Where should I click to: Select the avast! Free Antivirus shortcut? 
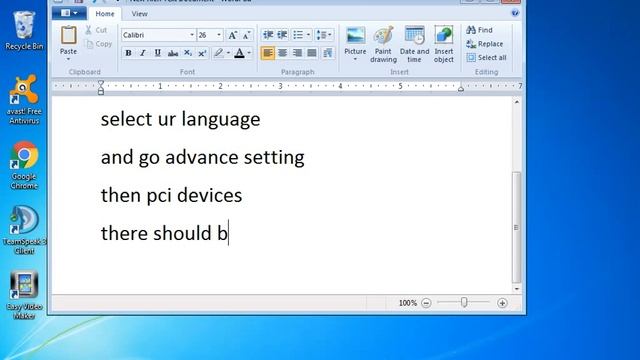coord(24,99)
